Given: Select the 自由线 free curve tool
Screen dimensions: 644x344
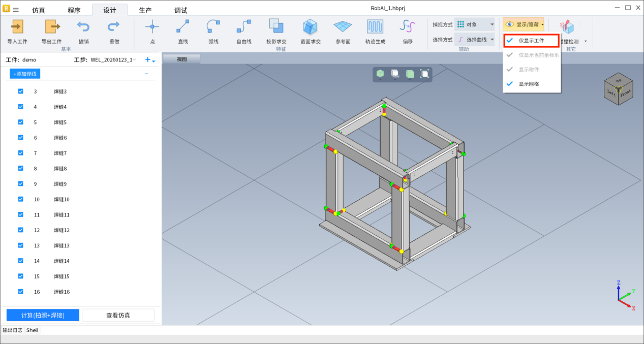Looking at the screenshot, I should [x=244, y=26].
